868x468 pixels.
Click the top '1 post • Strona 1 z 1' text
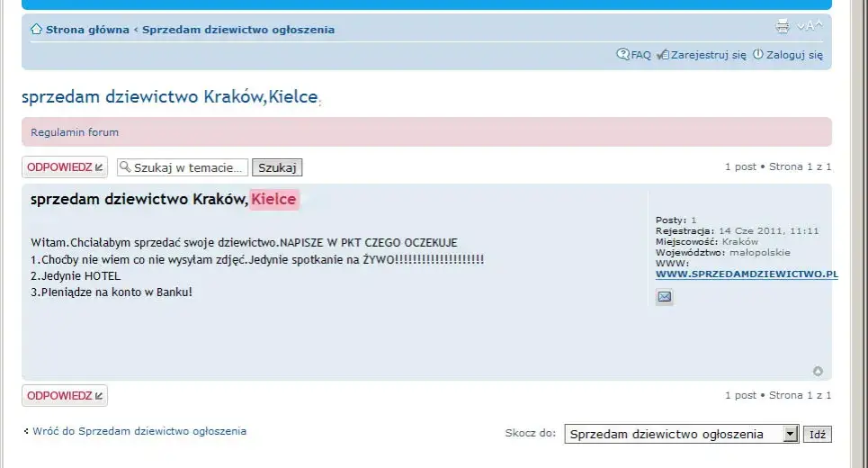point(778,166)
